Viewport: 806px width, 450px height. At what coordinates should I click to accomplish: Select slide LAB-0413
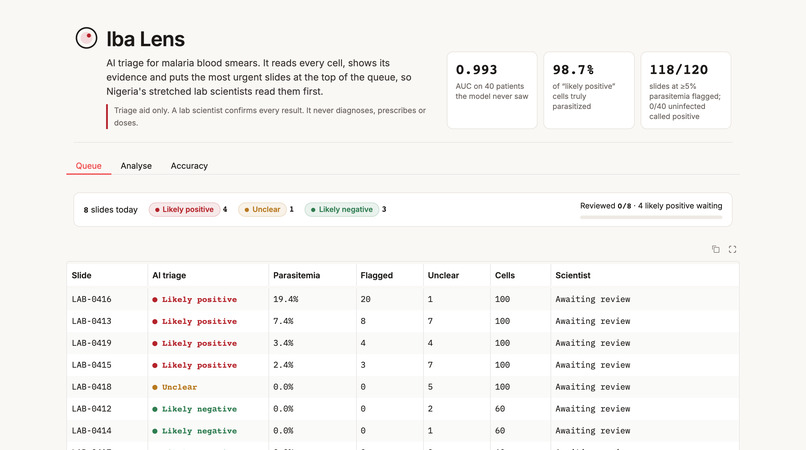[x=91, y=321]
